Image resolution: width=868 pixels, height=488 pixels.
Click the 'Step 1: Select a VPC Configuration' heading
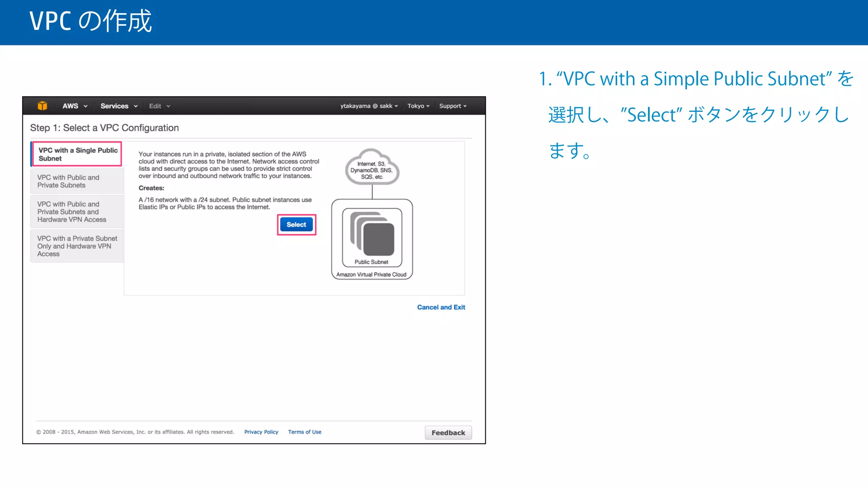(104, 128)
